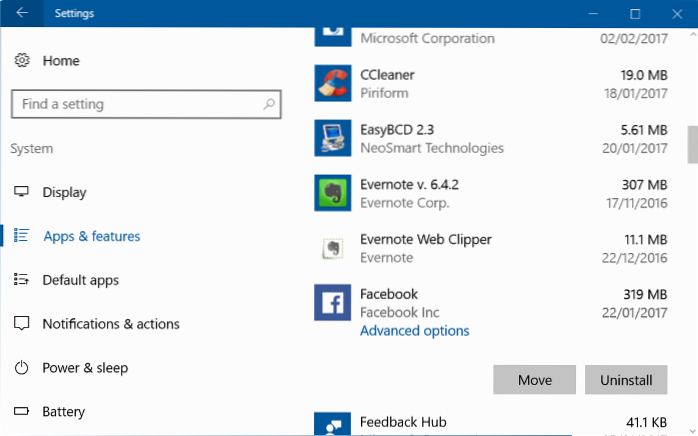This screenshot has height=436, width=698.
Task: Go to Notifications & actions
Action: [110, 324]
